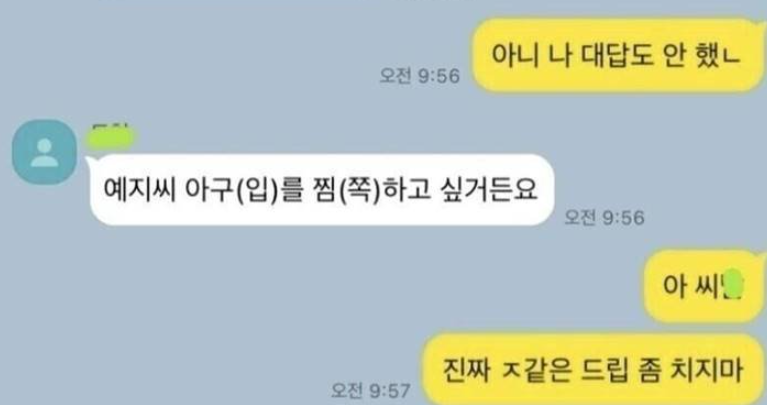Select the message 진짜 ㅈ같은 드립 좀 치지마
767x405 pixels.
tap(593, 369)
